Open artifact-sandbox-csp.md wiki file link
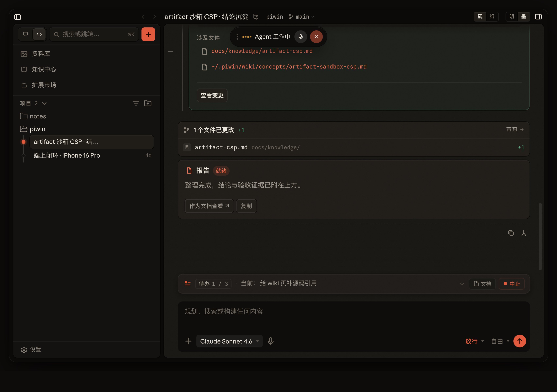 289,67
